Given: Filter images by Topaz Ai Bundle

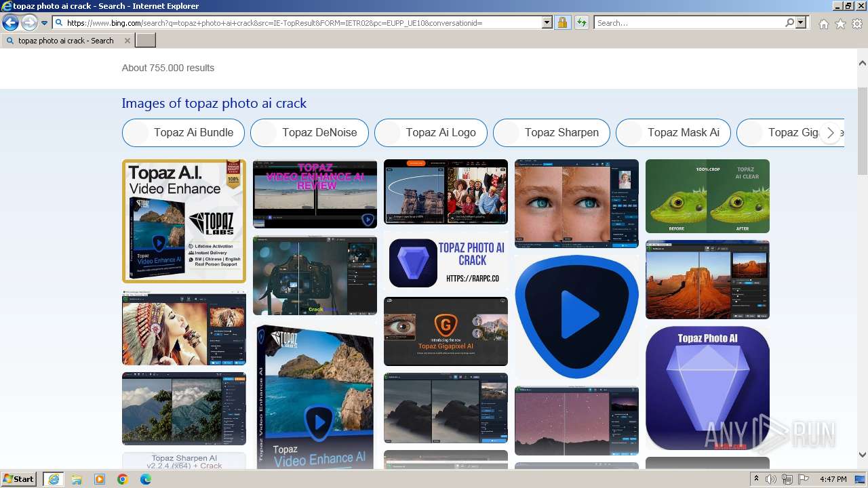Looking at the screenshot, I should (183, 133).
